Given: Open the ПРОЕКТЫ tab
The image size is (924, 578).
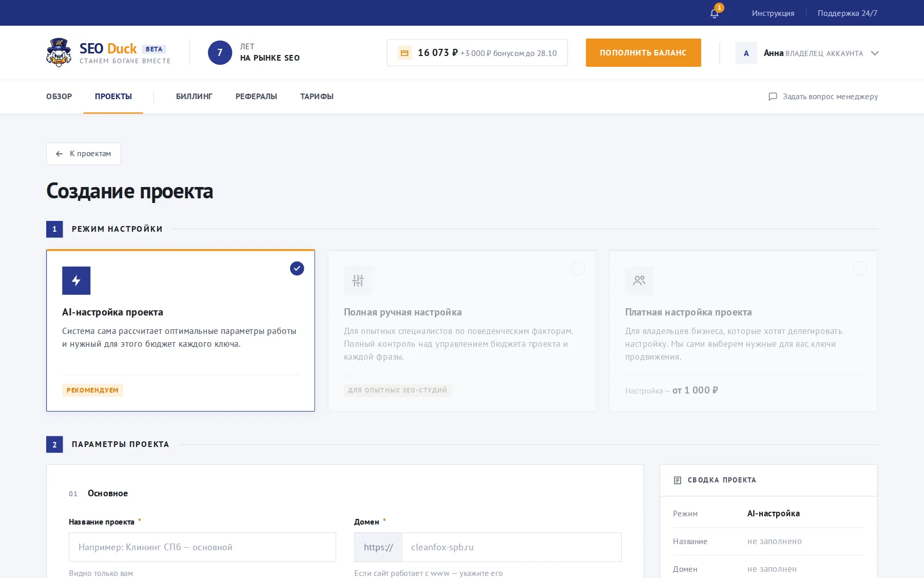Looking at the screenshot, I should point(113,97).
